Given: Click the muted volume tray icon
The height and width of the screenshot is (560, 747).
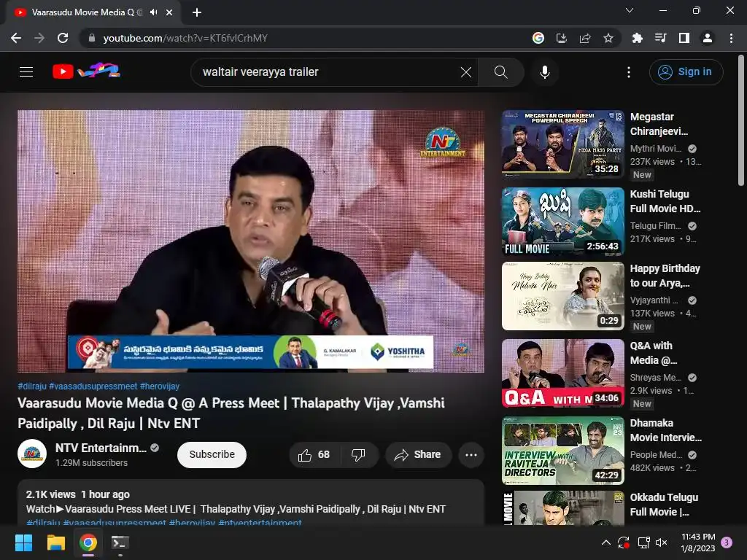Looking at the screenshot, I should pyautogui.click(x=661, y=542).
